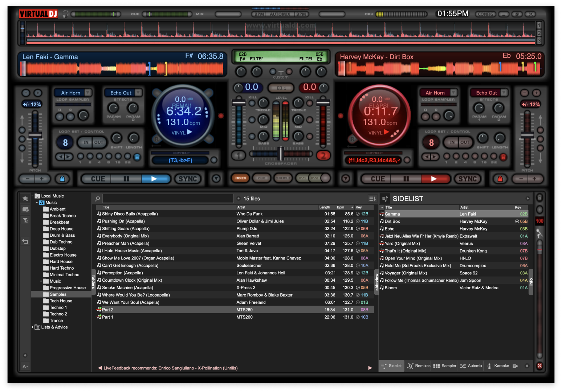
Task: Click the right deck loop lock icon
Action: click(503, 157)
